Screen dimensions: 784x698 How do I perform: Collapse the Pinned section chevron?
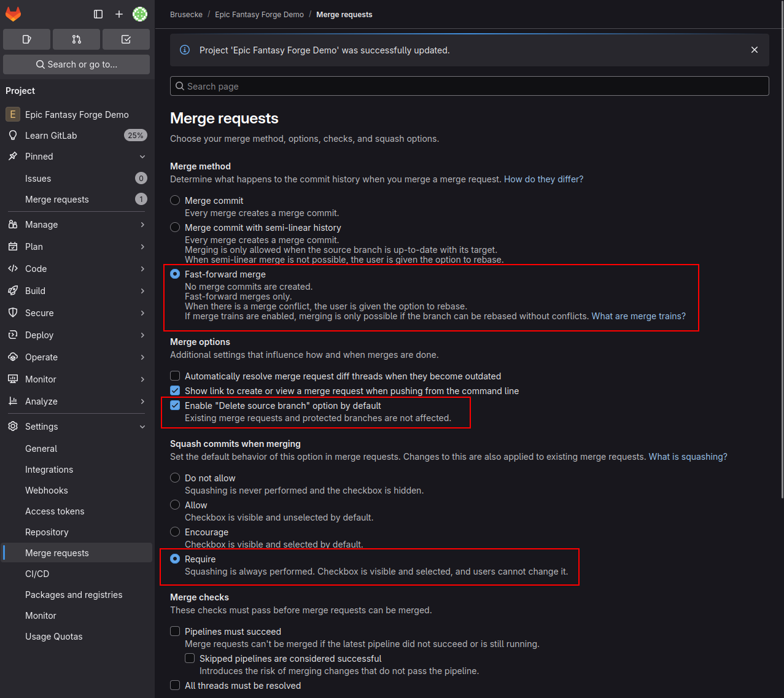[x=142, y=157]
